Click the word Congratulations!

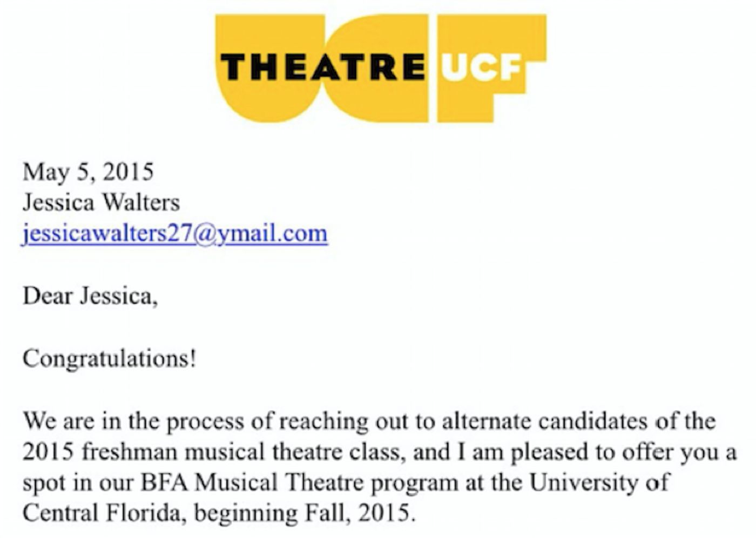(x=109, y=358)
